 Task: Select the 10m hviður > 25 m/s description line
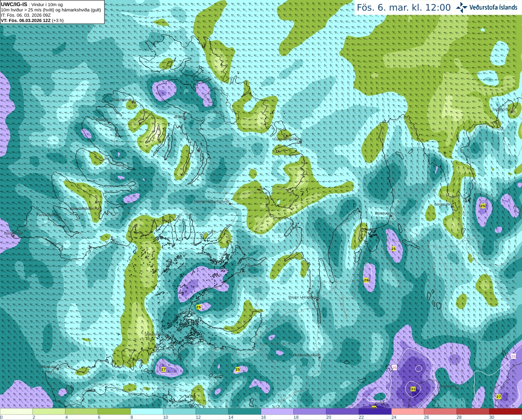[x=51, y=10]
